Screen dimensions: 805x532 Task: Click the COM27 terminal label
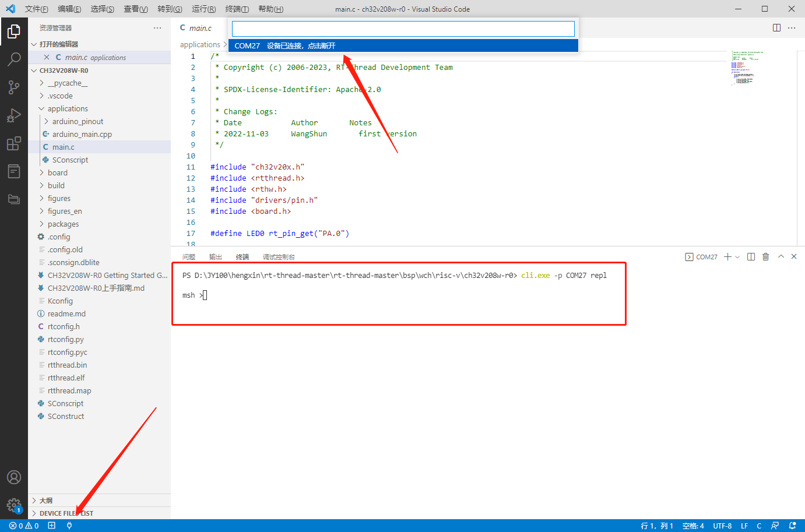click(x=701, y=257)
